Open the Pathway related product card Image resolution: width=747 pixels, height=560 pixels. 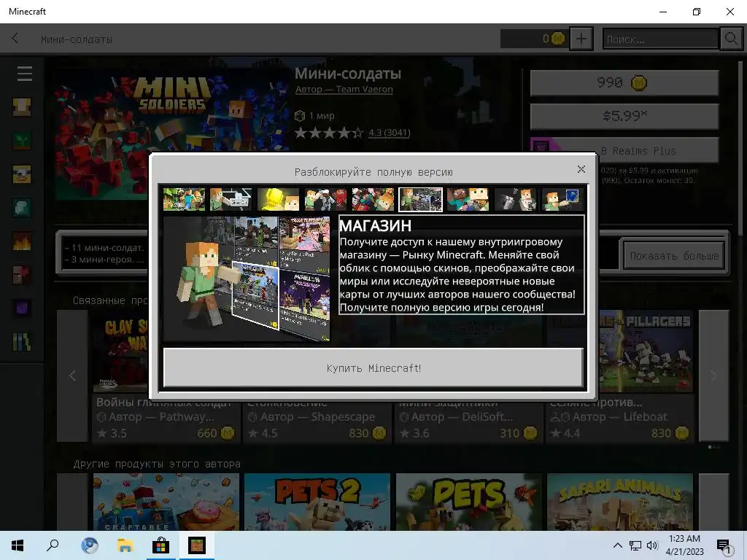[x=166, y=376]
